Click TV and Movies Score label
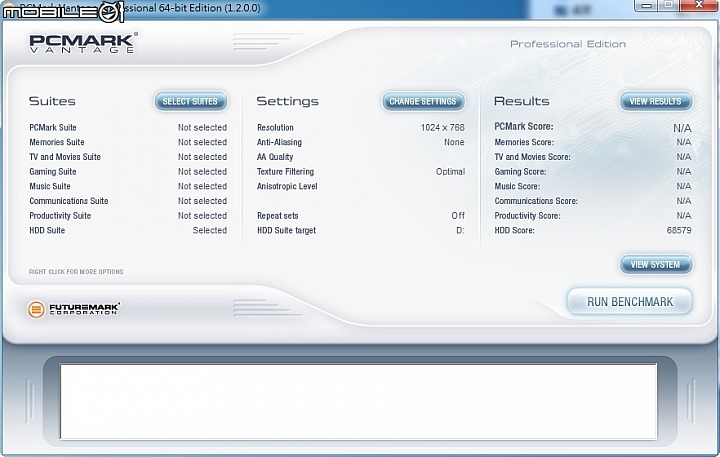720x457 pixels. (532, 157)
